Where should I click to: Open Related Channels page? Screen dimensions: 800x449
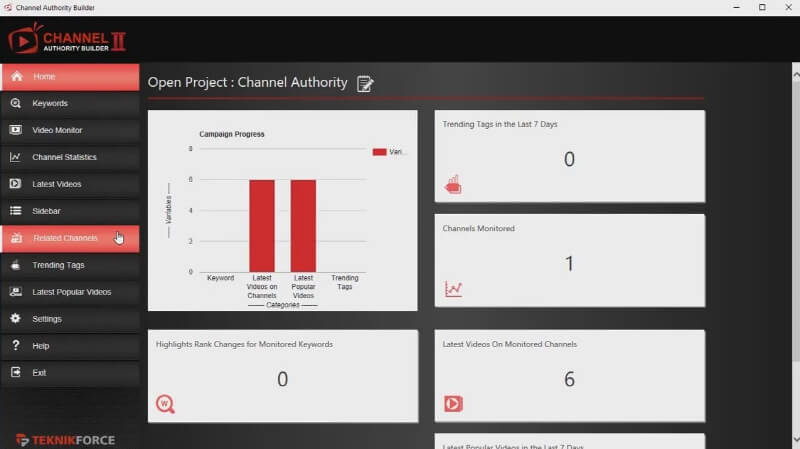70,238
